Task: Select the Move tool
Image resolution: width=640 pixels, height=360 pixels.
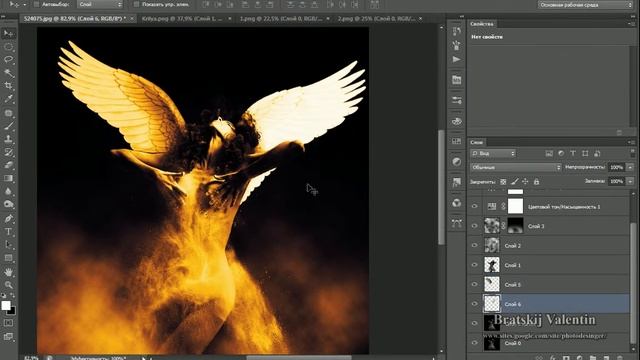Action: click(8, 33)
